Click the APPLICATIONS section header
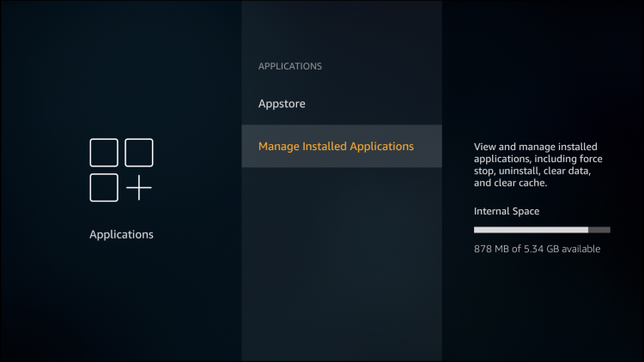644x362 pixels. [290, 66]
